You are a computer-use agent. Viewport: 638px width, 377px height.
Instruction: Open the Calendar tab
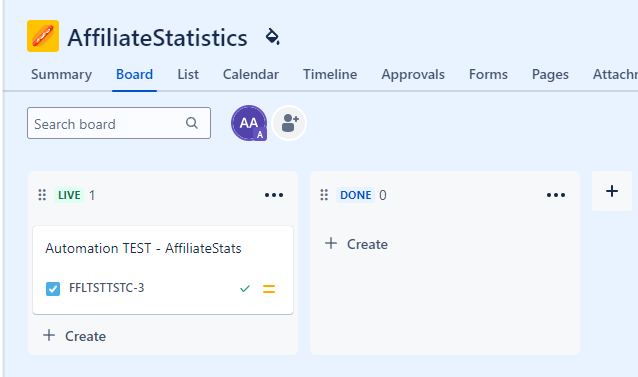[251, 74]
